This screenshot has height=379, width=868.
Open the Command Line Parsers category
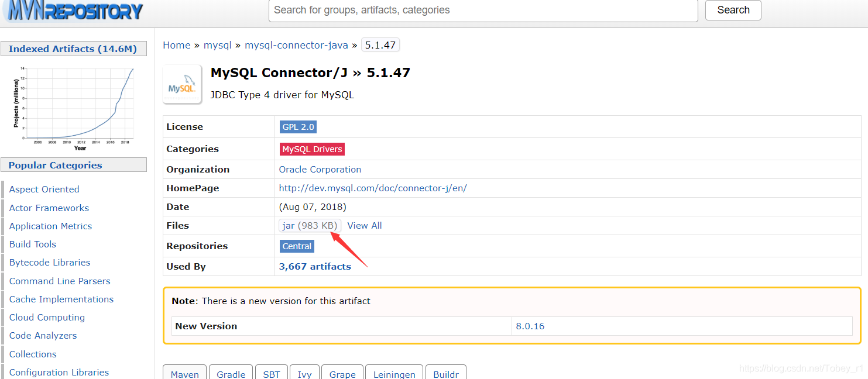pyautogui.click(x=60, y=281)
